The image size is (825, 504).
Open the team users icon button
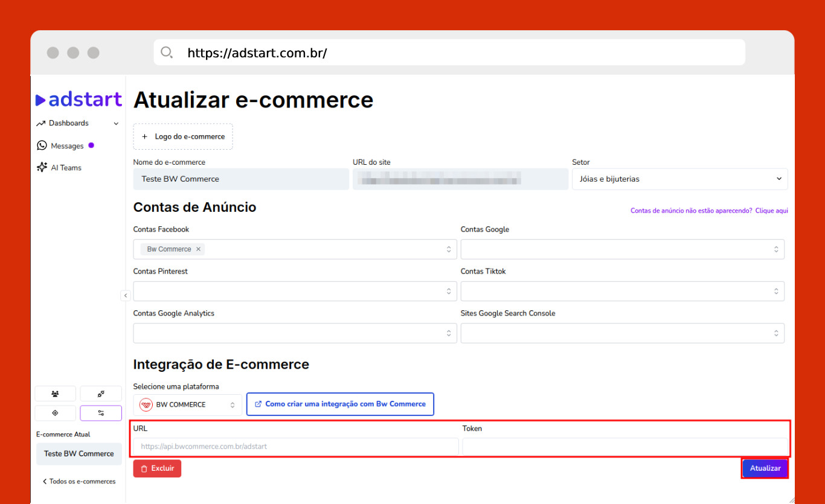56,394
